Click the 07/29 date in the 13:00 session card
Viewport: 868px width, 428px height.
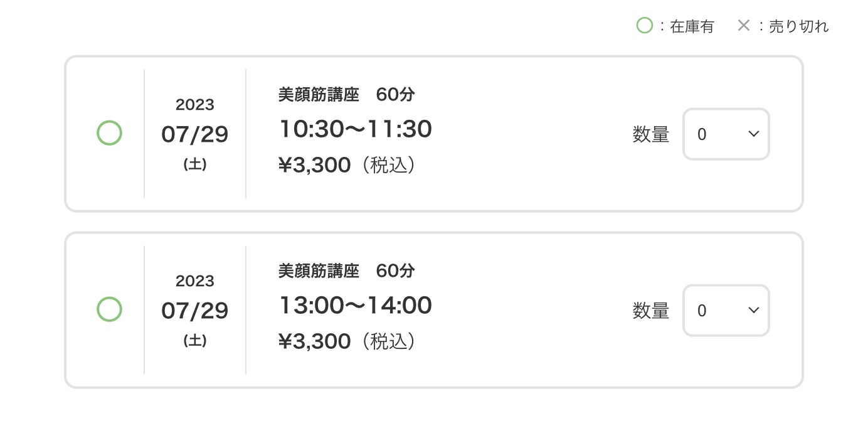195,311
